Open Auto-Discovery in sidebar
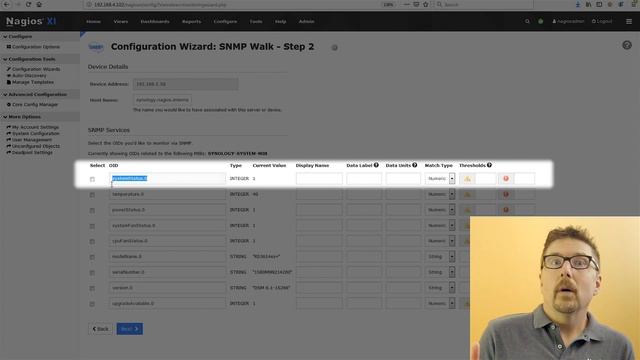The image size is (640, 360). 27,76
